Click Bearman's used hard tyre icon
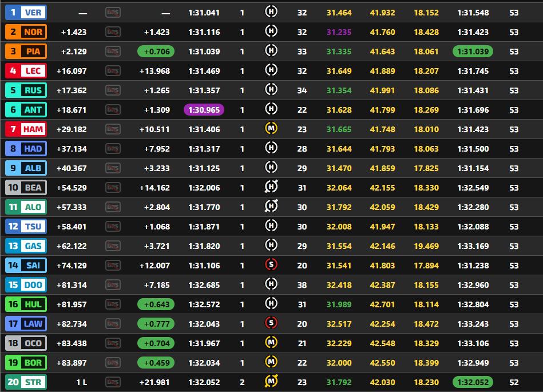 (x=271, y=187)
